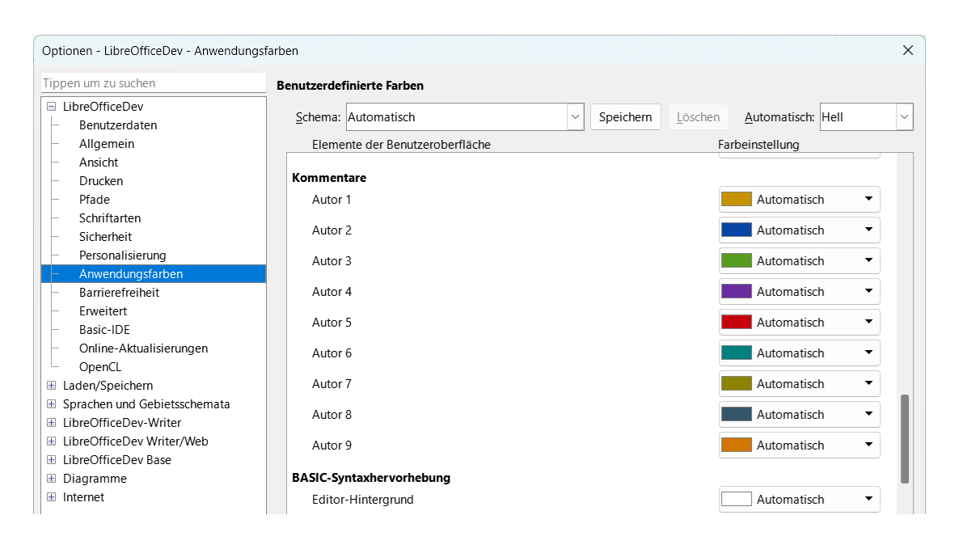Open the Editor-Hintergrund color dropdown
This screenshot has width=980, height=549.
(x=868, y=500)
